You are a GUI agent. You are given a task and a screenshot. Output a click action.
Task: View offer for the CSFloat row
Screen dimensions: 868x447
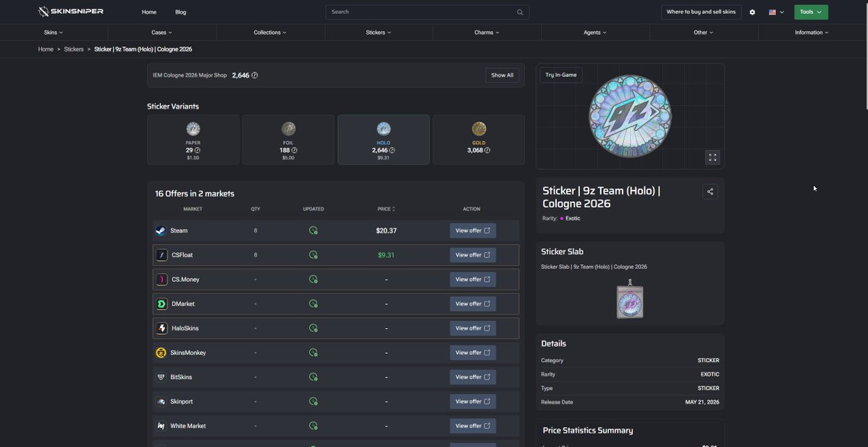tap(473, 255)
